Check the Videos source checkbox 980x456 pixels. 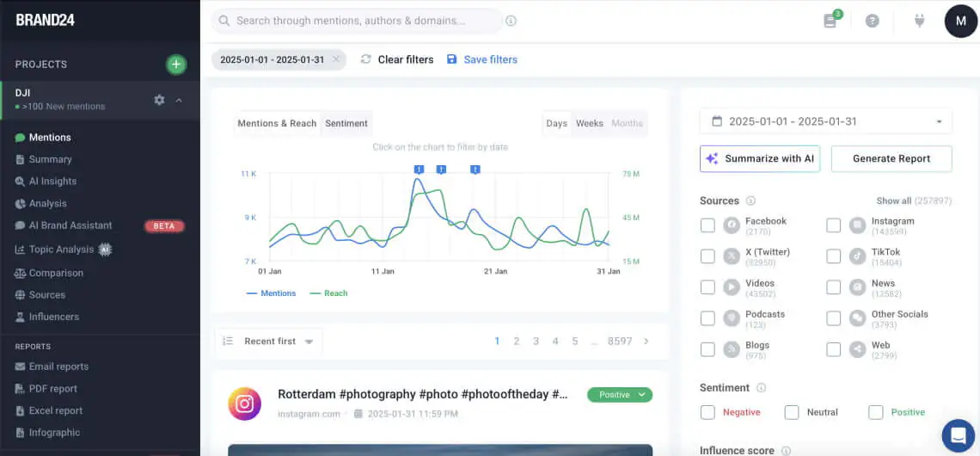(x=707, y=287)
